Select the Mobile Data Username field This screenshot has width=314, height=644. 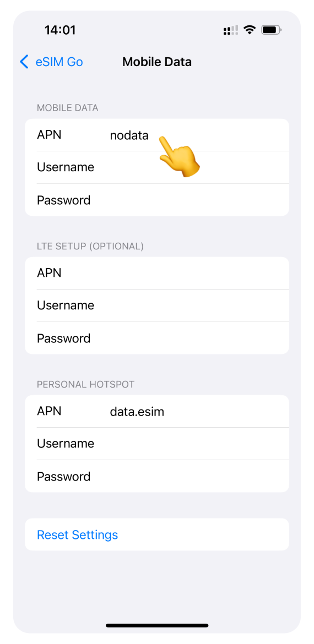click(x=157, y=167)
